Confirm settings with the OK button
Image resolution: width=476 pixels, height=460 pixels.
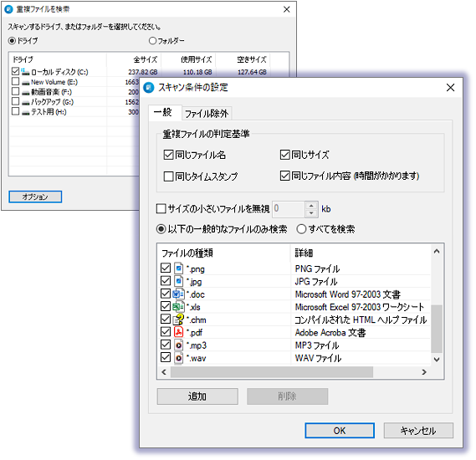pyautogui.click(x=340, y=431)
